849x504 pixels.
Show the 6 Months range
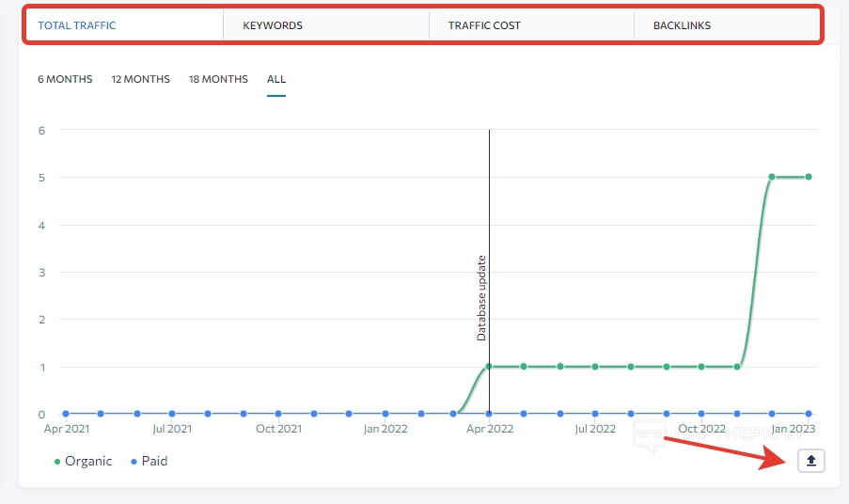65,79
